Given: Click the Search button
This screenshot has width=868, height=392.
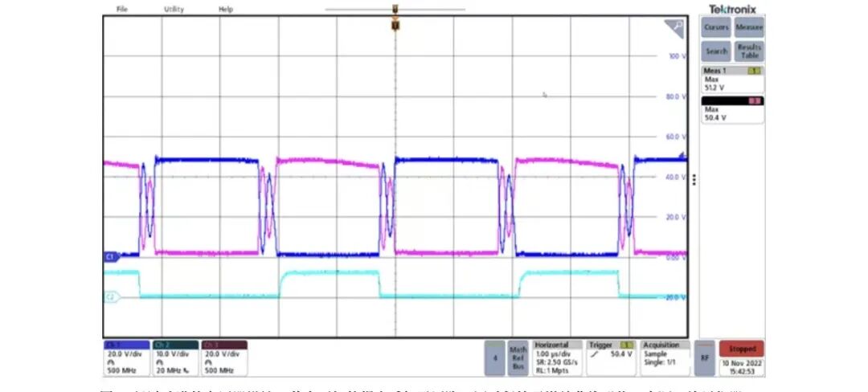Looking at the screenshot, I should 716,51.
